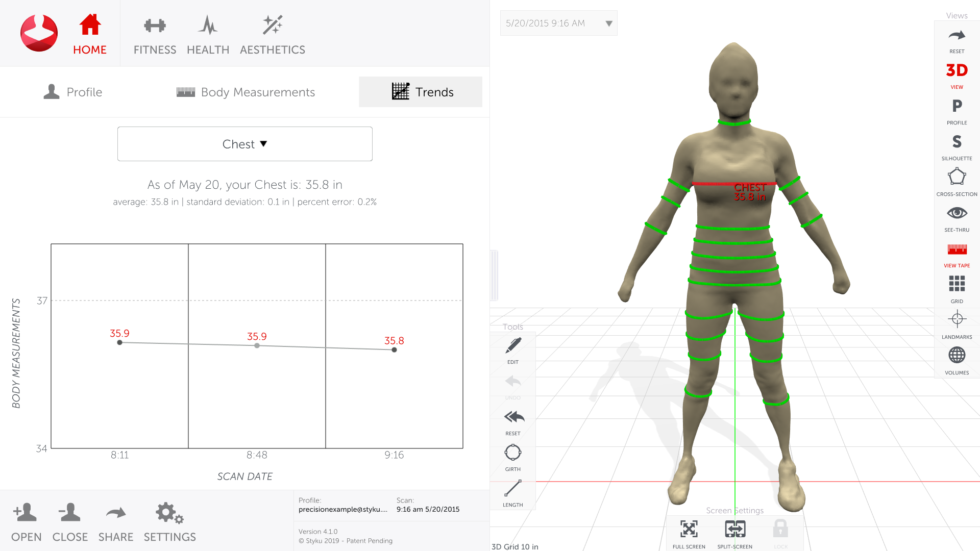Open the Fitness section

click(155, 35)
